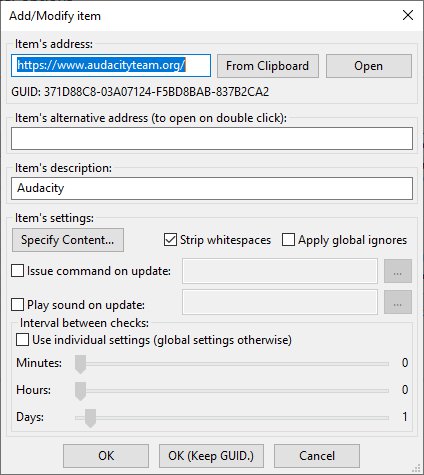Check Use individual settings option

[22, 340]
